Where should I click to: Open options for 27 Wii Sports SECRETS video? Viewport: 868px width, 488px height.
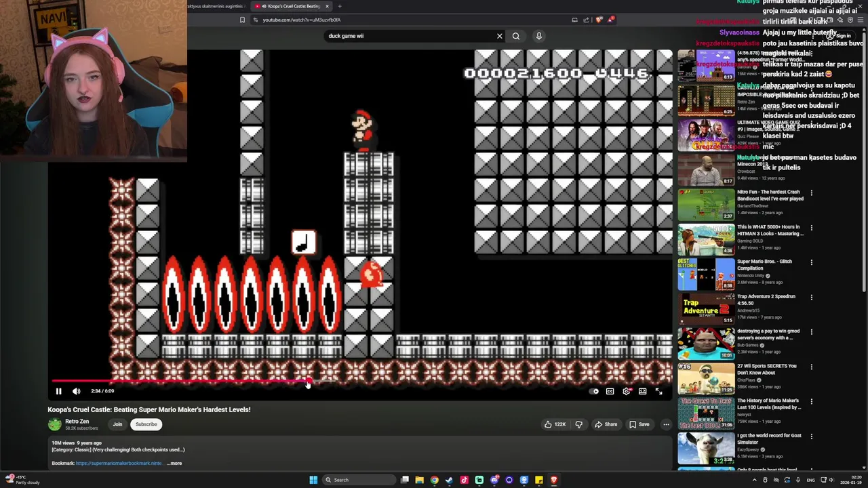click(811, 367)
